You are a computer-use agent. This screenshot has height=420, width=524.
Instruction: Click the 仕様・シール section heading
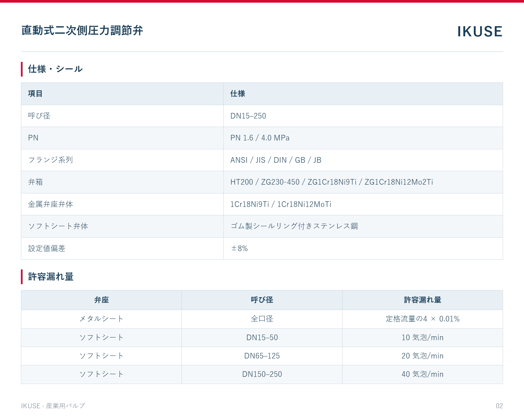point(55,69)
